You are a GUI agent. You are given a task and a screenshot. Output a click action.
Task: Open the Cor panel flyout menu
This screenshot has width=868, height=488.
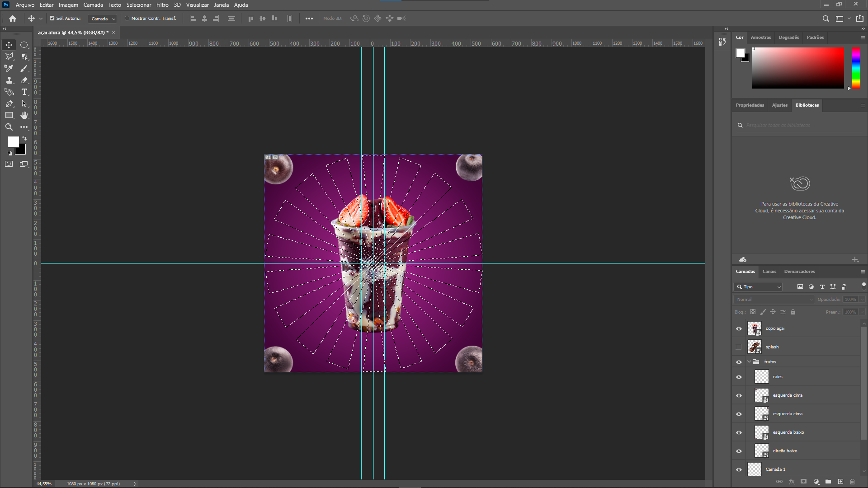pos(863,38)
